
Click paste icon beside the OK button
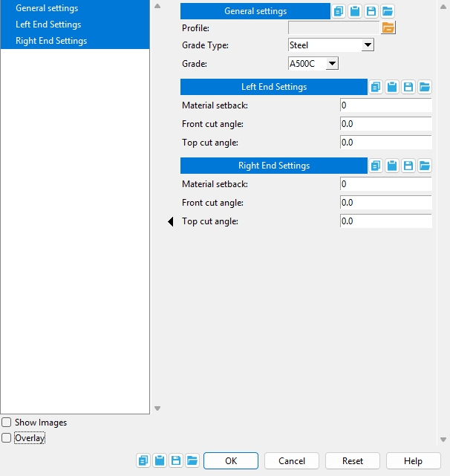(160, 460)
